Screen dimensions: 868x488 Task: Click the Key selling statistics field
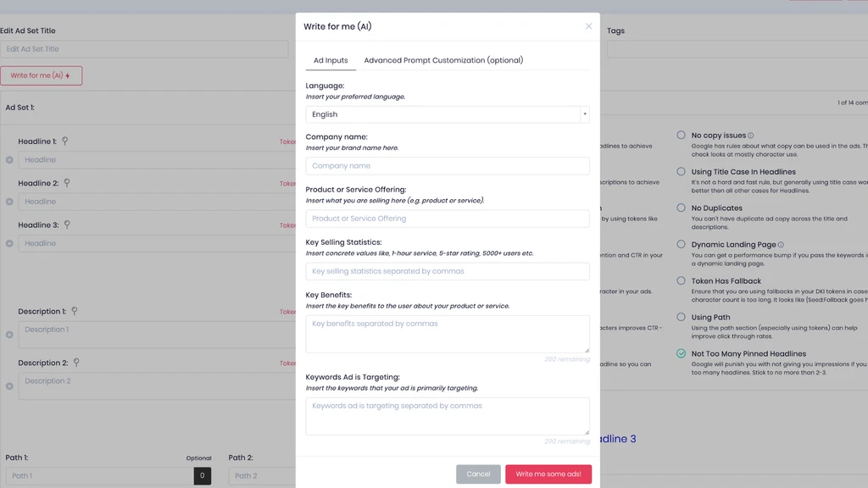[448, 271]
